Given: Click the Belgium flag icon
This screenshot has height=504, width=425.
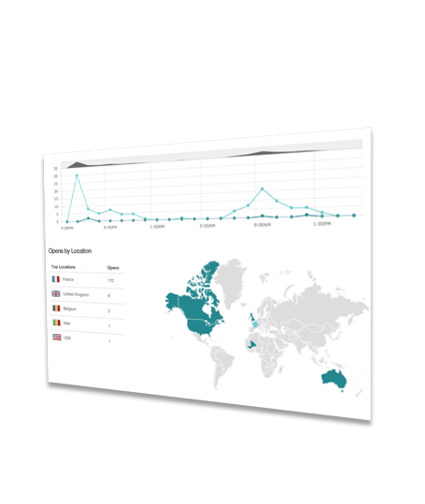Looking at the screenshot, I should pyautogui.click(x=56, y=308).
